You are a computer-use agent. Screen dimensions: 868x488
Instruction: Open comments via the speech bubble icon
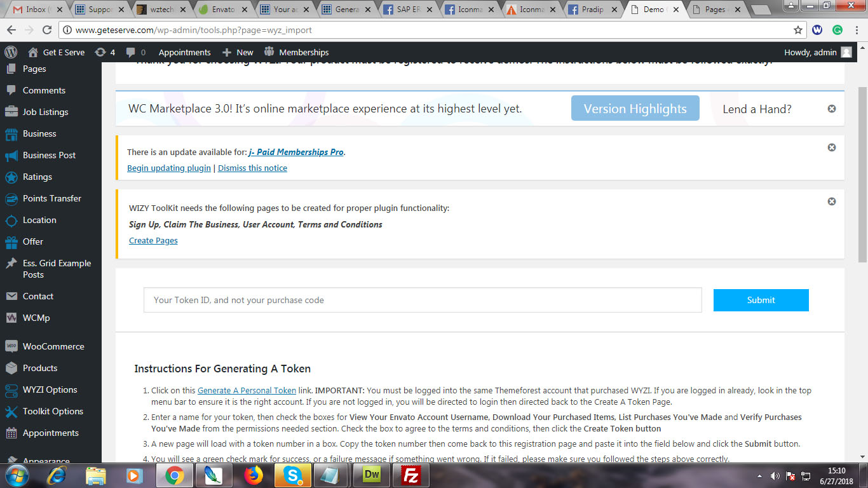pyautogui.click(x=131, y=52)
